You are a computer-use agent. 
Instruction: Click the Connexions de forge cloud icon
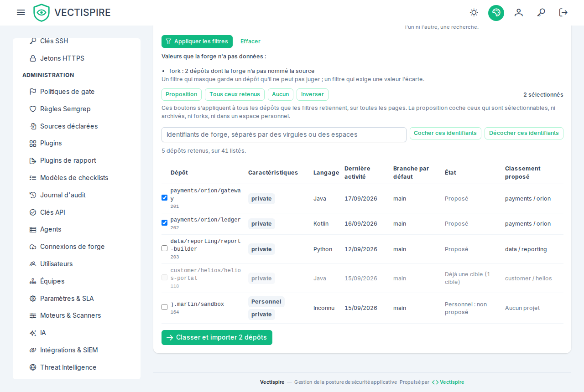tap(33, 247)
